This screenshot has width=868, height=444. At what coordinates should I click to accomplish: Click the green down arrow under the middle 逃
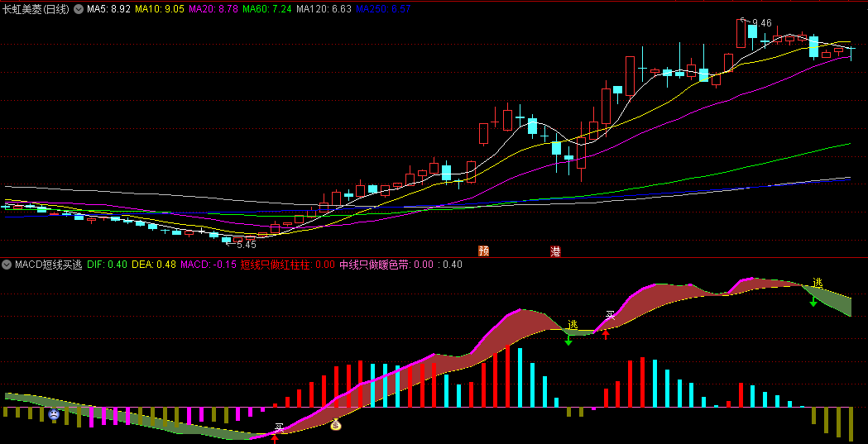[x=568, y=340]
